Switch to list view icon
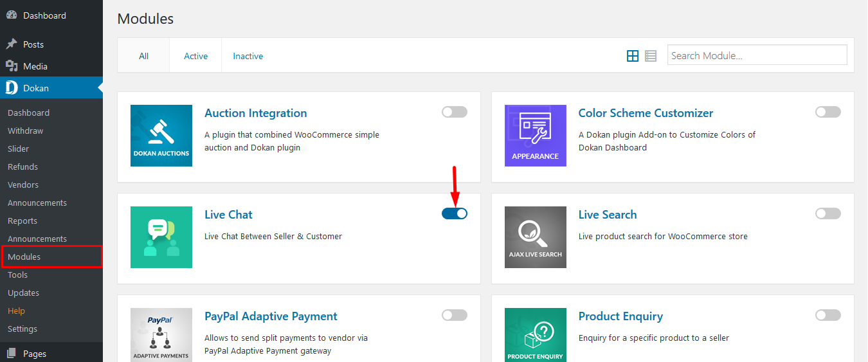Screen dimensions: 868x362 click(651, 56)
